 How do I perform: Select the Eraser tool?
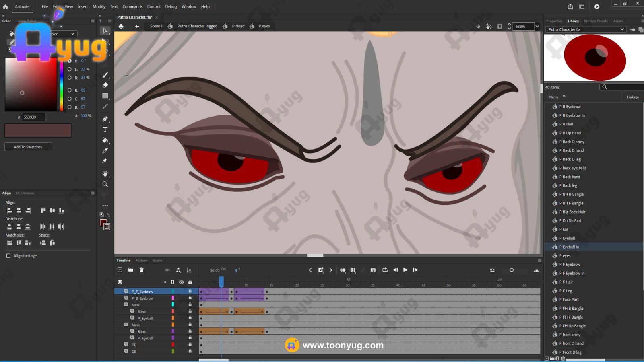105,85
